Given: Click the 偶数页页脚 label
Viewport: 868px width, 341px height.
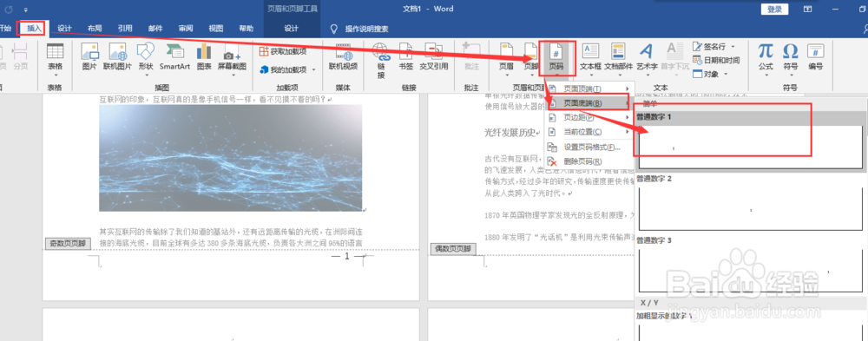Looking at the screenshot, I should [x=453, y=249].
